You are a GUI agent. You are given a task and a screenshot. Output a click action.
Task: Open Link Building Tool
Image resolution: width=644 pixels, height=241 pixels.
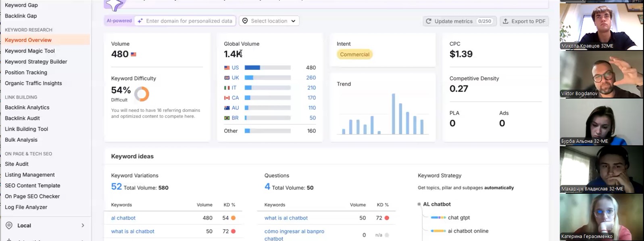pos(26,129)
